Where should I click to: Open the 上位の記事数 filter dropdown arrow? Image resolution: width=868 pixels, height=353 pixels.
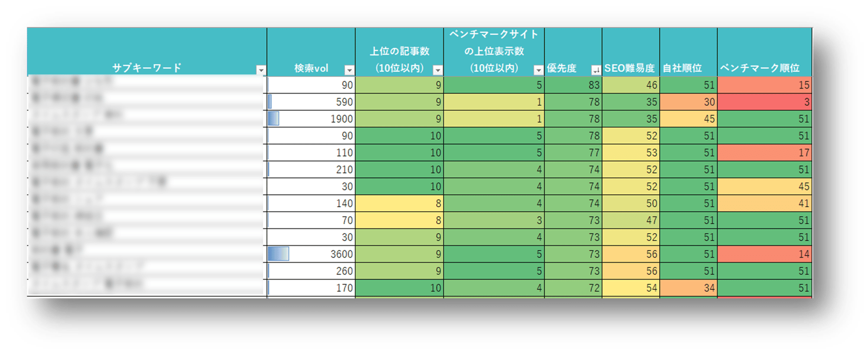click(438, 70)
